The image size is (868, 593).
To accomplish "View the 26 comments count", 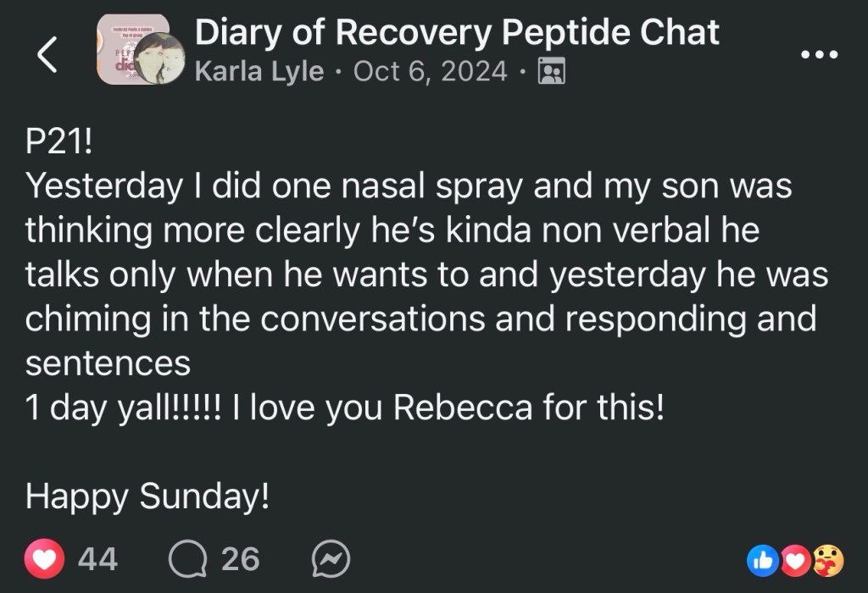I will [x=240, y=559].
